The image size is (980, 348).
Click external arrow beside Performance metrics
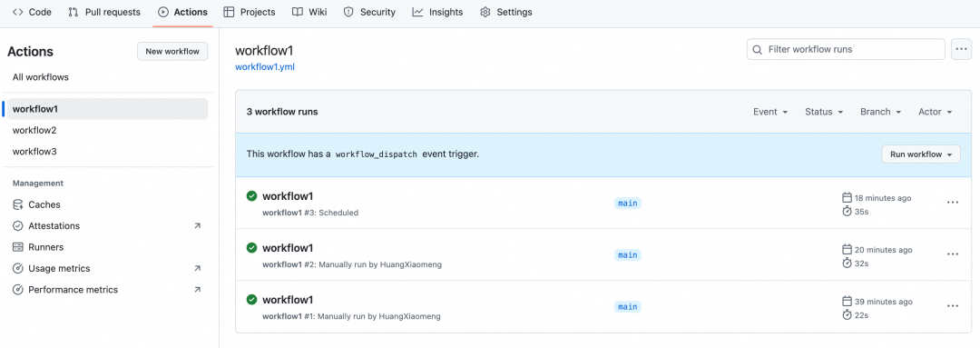click(198, 290)
